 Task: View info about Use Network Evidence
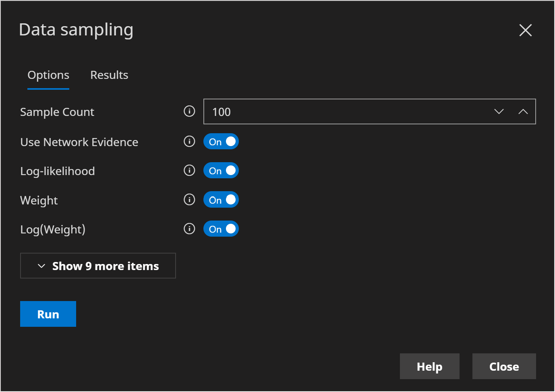point(189,141)
